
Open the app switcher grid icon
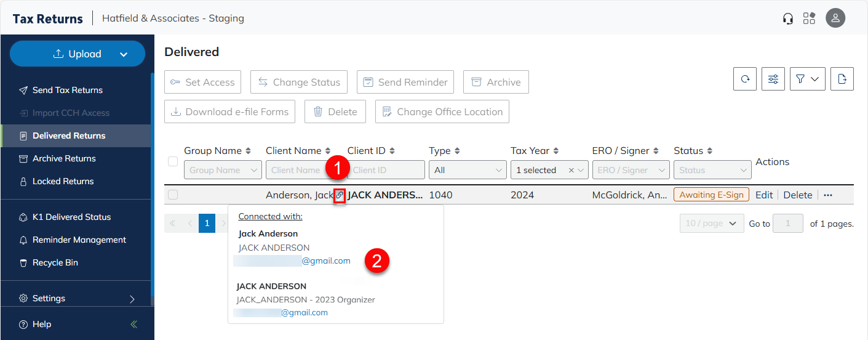pos(809,18)
